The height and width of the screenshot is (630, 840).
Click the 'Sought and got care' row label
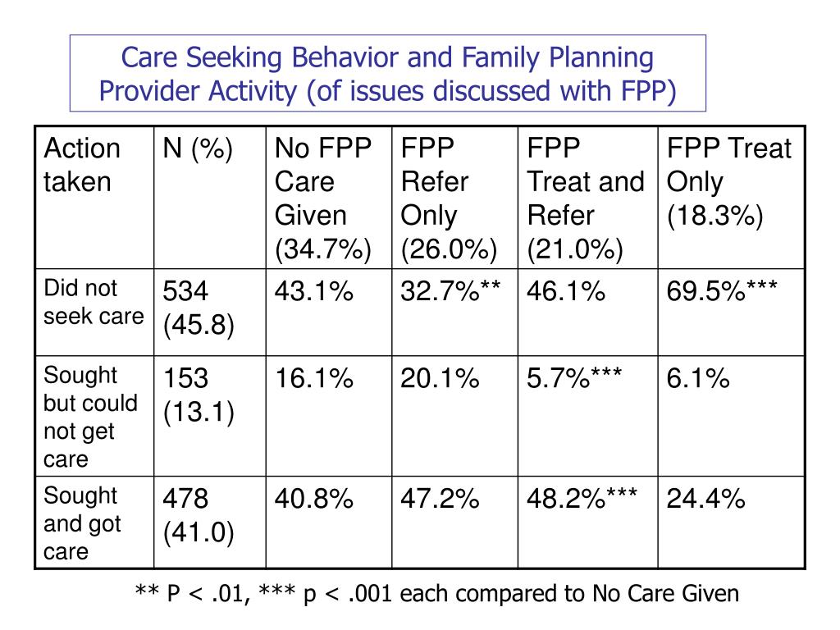tap(82, 523)
